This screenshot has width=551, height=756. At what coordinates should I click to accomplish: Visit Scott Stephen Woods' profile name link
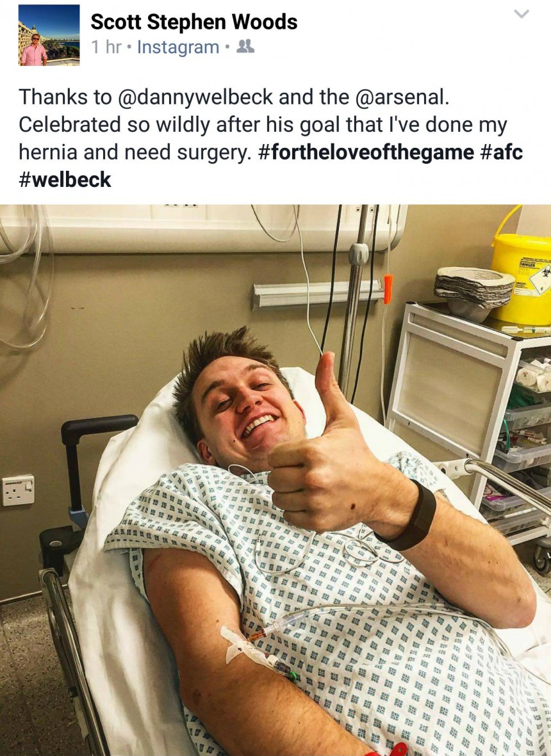click(194, 22)
